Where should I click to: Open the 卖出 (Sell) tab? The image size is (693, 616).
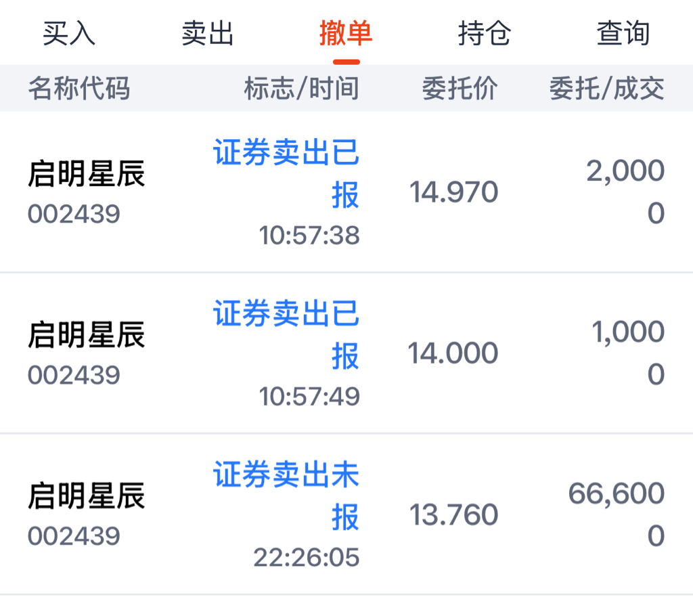(x=208, y=33)
